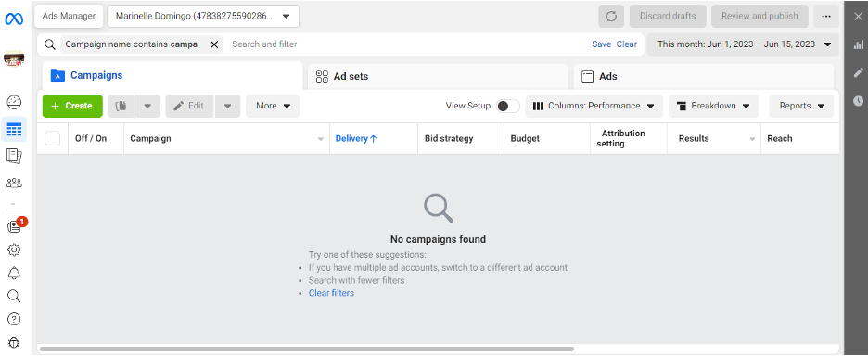The width and height of the screenshot is (868, 356).
Task: Toggle the View Setup switch
Action: click(507, 106)
